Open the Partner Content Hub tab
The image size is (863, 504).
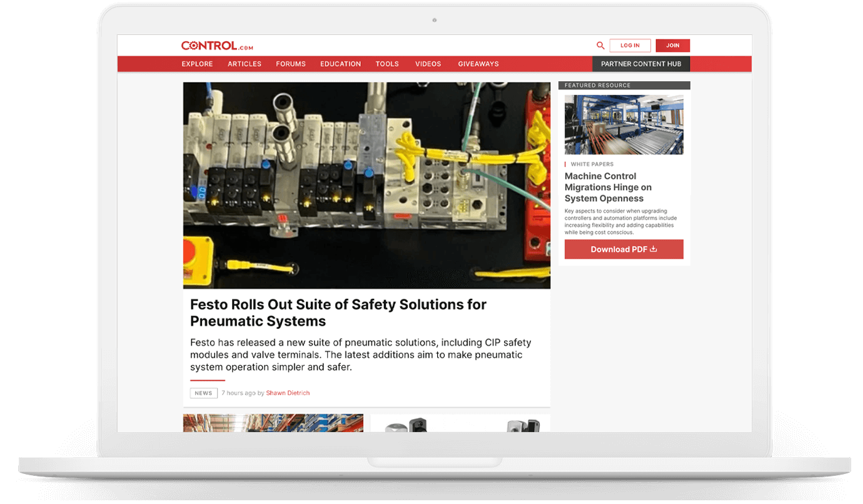(641, 64)
